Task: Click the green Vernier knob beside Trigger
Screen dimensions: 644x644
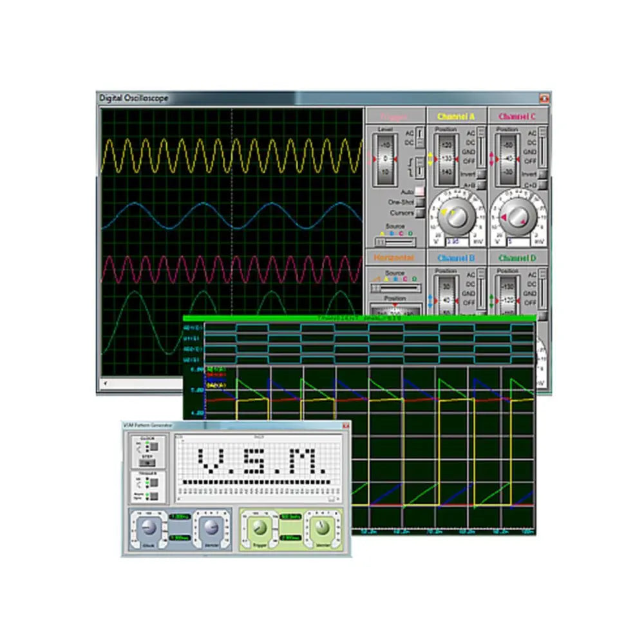Action: coord(321,527)
